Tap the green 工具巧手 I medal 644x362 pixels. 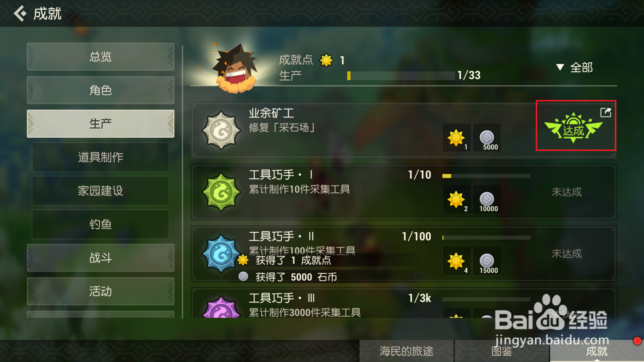coord(221,192)
